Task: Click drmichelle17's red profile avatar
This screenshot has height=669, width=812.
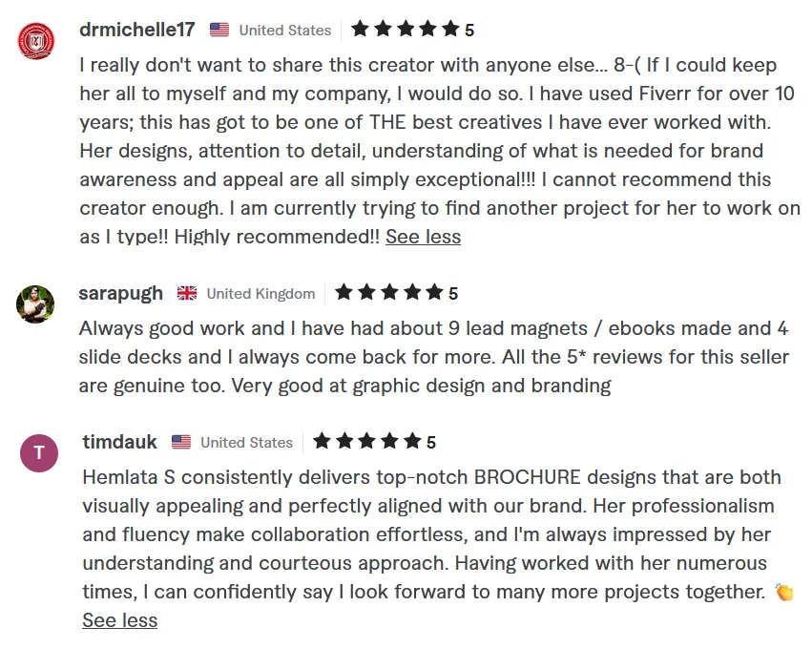Action: 36,40
